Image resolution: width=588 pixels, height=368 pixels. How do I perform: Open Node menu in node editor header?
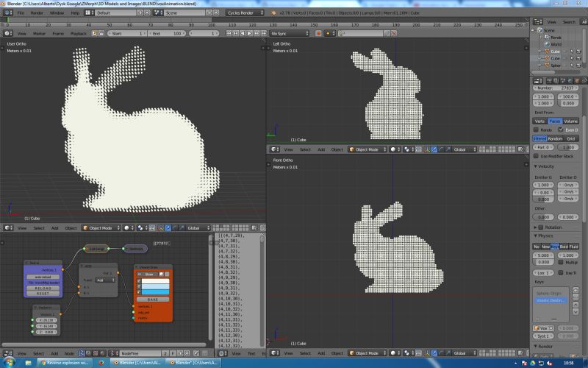[x=69, y=353]
